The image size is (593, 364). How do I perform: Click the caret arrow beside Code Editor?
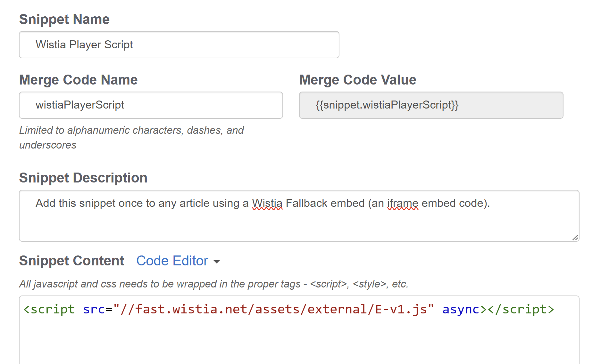[x=217, y=262]
